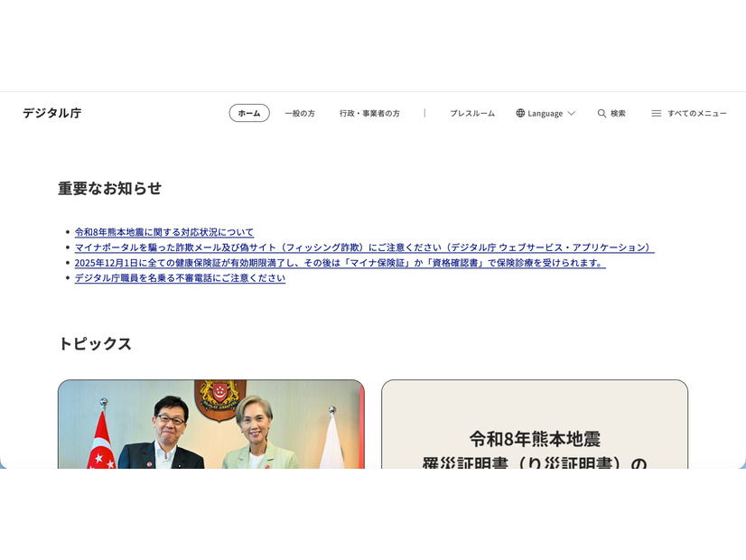Open すべてのメニュー menu label
The image size is (746, 560).
point(697,113)
